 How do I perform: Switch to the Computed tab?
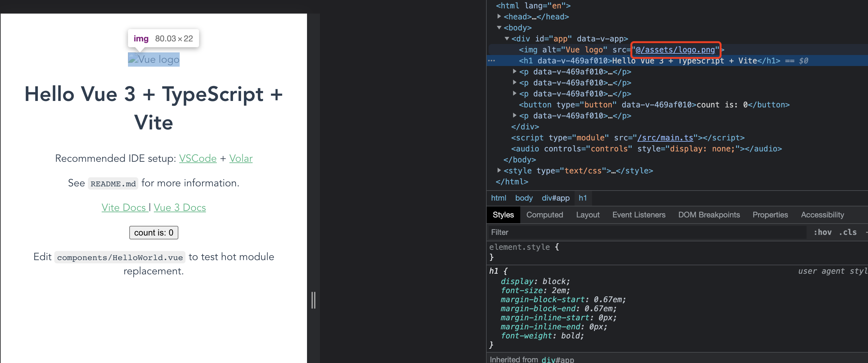pos(545,214)
